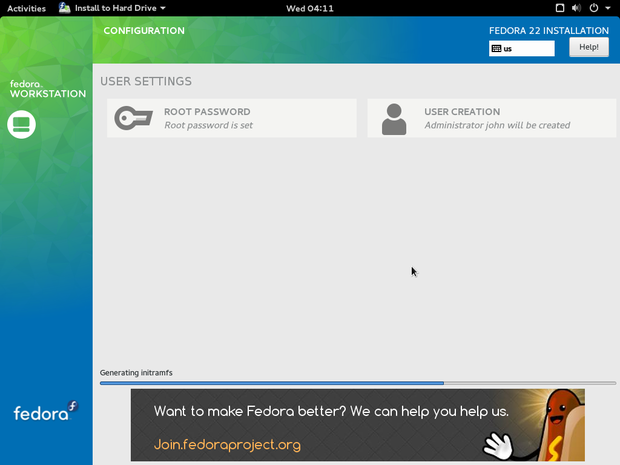Open the Activities overview
This screenshot has height=465, width=620.
pyautogui.click(x=26, y=8)
